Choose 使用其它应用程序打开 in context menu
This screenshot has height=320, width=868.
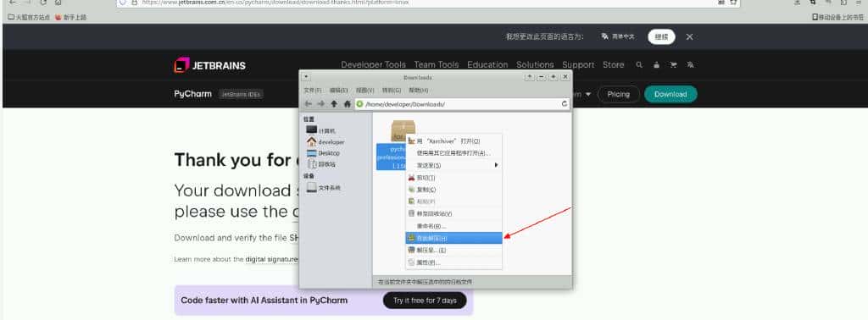pos(454,153)
